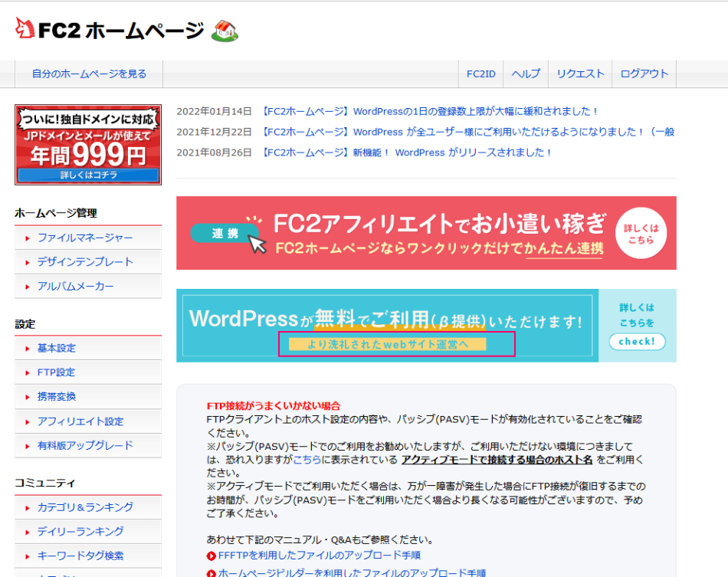This screenshot has width=728, height=577.
Task: Select the FTP接続がうまくいかない場合 heading
Action: click(274, 405)
